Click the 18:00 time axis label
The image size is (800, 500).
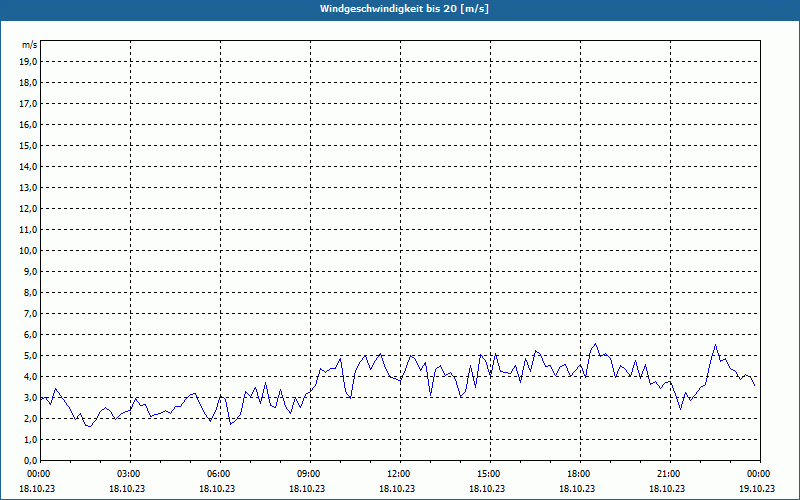580,474
